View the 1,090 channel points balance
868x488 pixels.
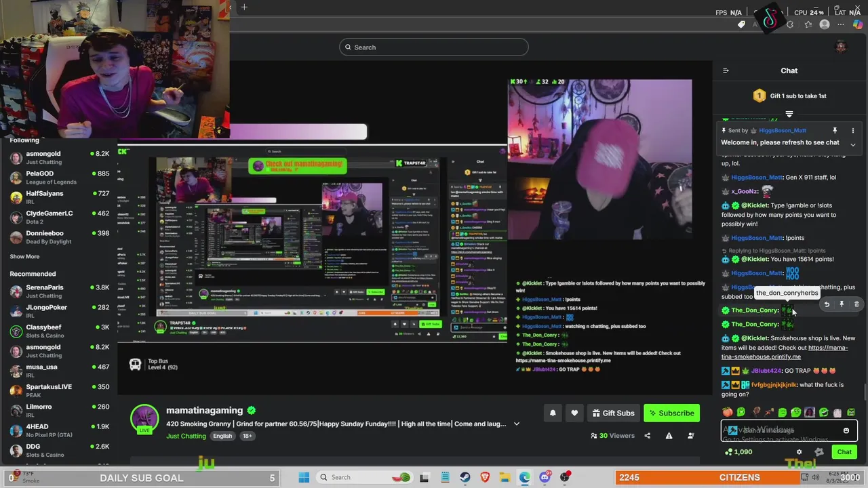(x=738, y=452)
